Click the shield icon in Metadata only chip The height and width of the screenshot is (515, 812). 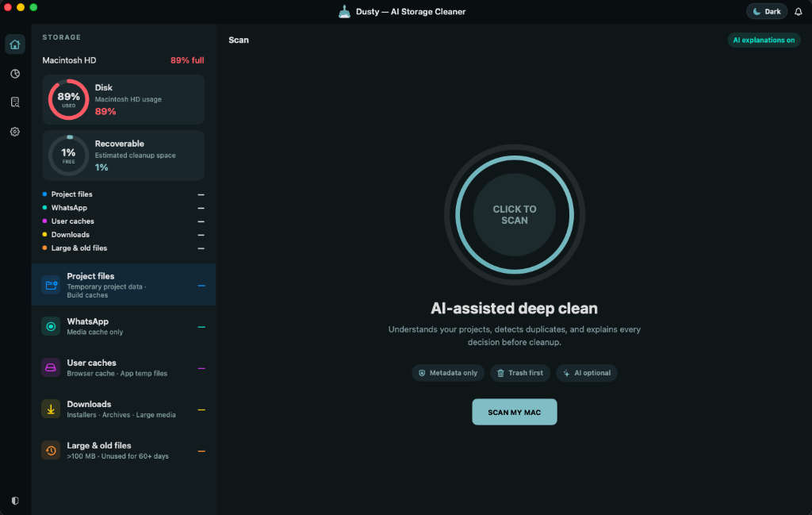[x=422, y=373]
